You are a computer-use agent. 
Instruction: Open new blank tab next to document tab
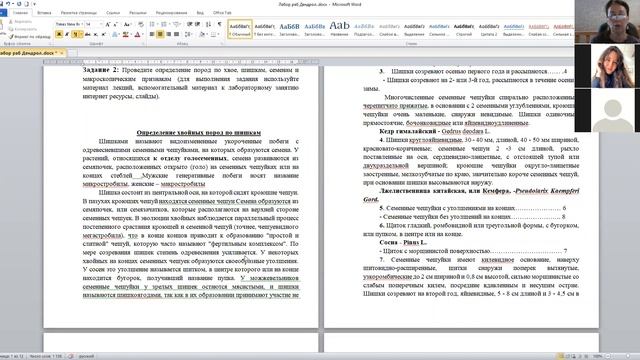coord(72,53)
